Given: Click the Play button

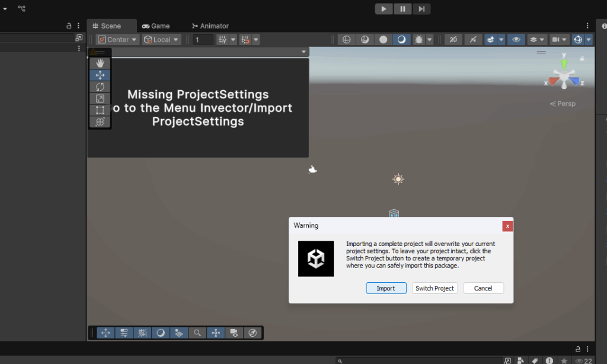Looking at the screenshot, I should click(384, 9).
